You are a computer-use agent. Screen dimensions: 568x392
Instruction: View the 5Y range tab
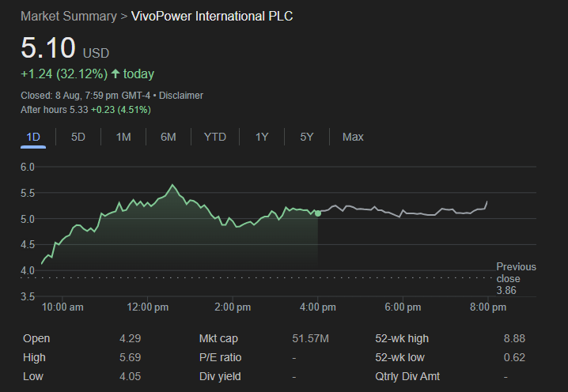(306, 138)
